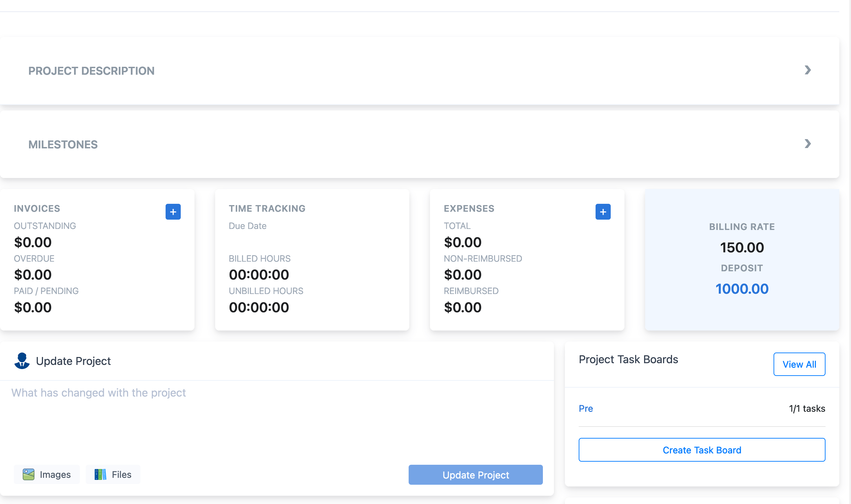Expand the Project Description chevron
Viewport: 851px width, 504px height.
click(x=808, y=70)
